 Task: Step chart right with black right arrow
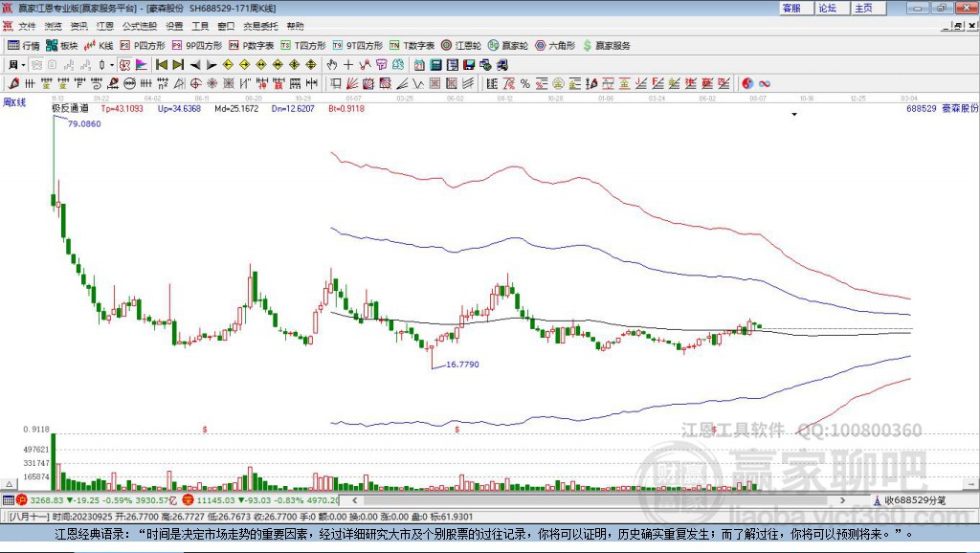[212, 64]
